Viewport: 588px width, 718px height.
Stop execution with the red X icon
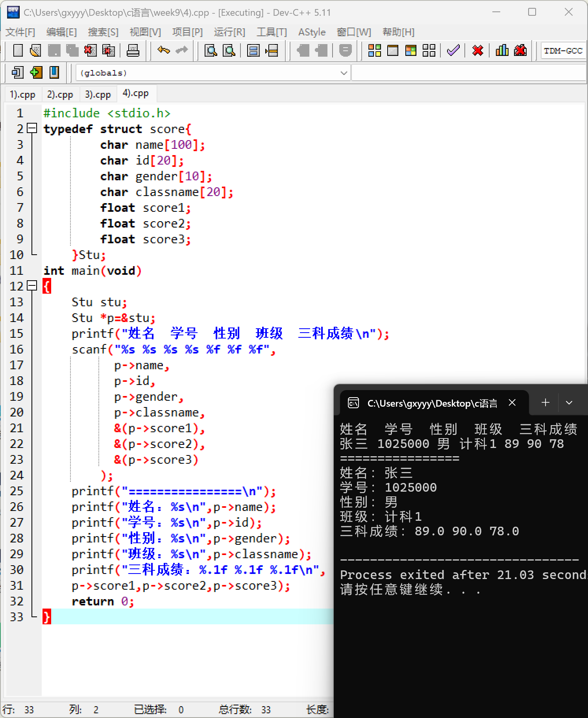pyautogui.click(x=478, y=50)
